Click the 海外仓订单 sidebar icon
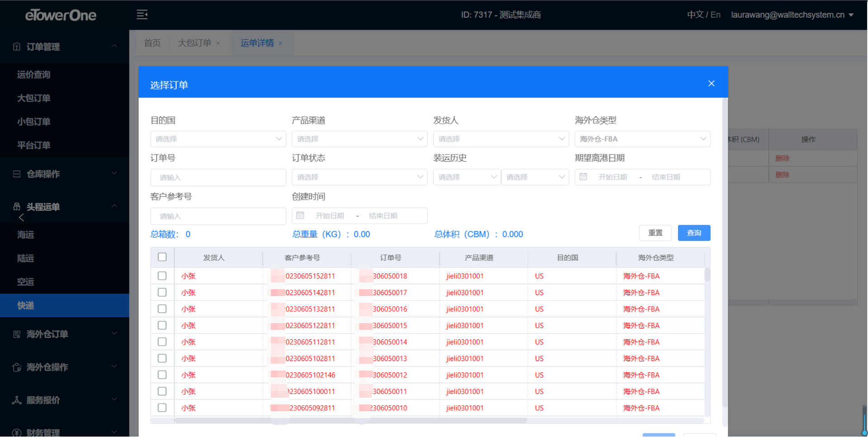The image size is (868, 437). (x=17, y=334)
